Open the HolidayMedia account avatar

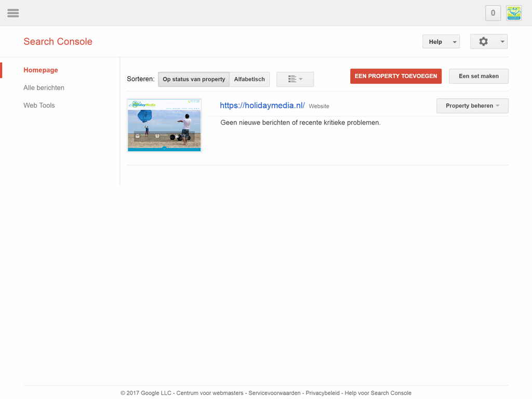(x=514, y=13)
